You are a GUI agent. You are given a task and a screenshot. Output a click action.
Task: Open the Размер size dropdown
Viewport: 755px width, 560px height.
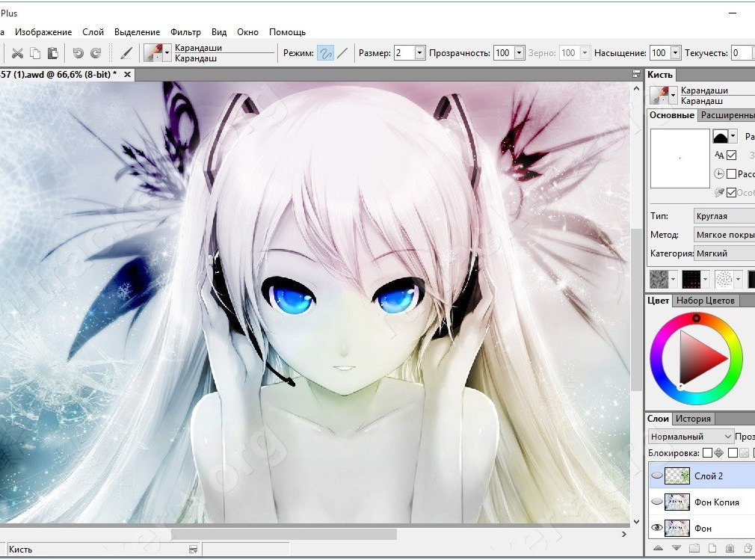click(419, 53)
